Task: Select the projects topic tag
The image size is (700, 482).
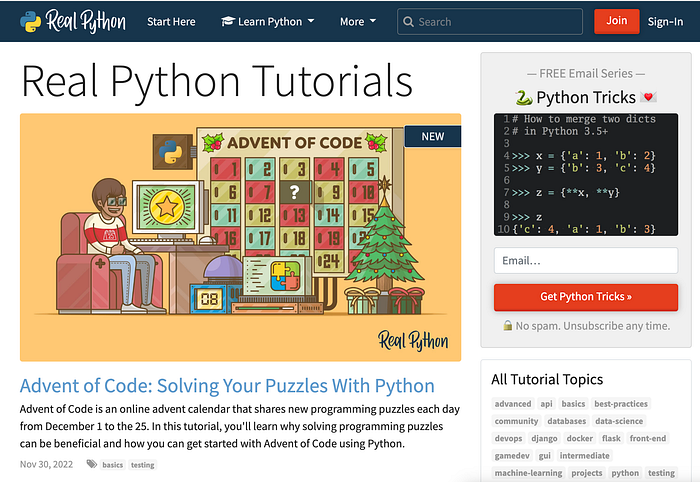Action: pos(587,473)
